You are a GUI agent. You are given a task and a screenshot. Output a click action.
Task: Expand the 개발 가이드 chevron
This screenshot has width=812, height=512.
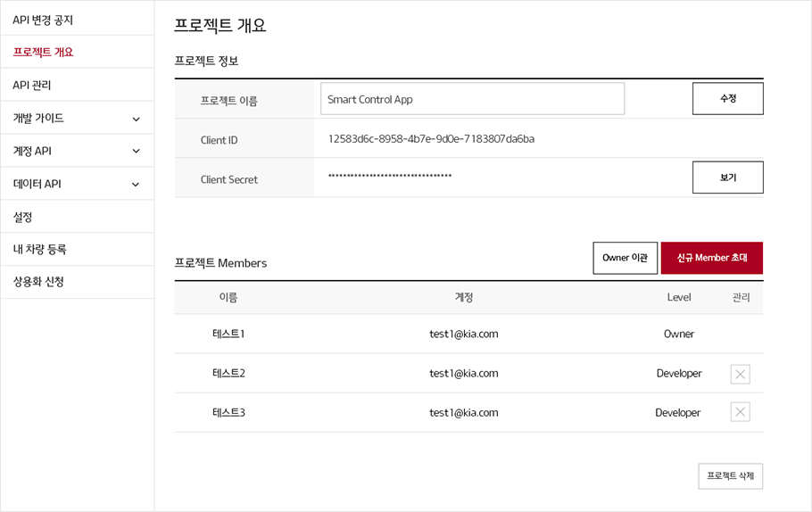pos(136,119)
